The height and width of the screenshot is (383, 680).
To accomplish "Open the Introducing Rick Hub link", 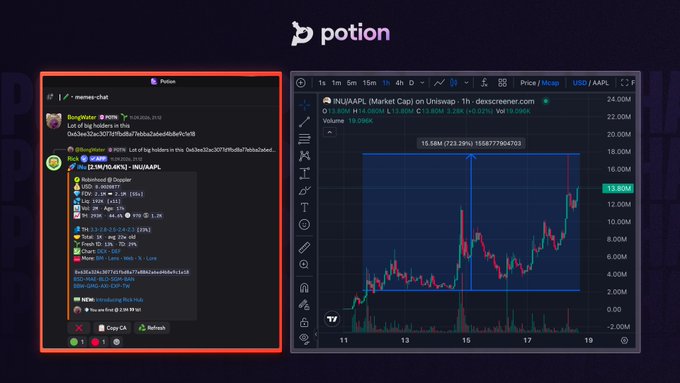I will 119,300.
